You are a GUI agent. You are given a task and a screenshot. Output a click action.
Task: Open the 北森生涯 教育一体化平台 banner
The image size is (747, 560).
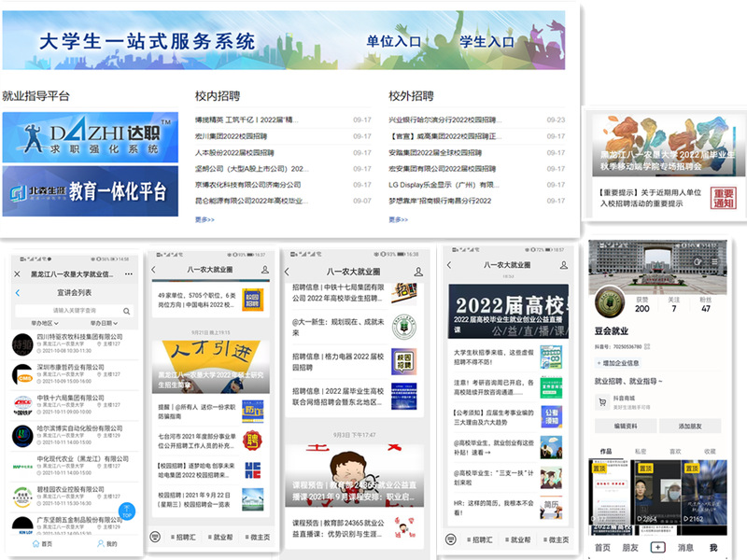90,191
